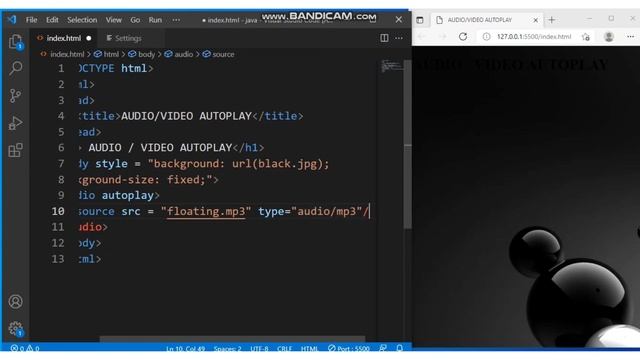Click the floating.mp3 link in code

click(206, 211)
